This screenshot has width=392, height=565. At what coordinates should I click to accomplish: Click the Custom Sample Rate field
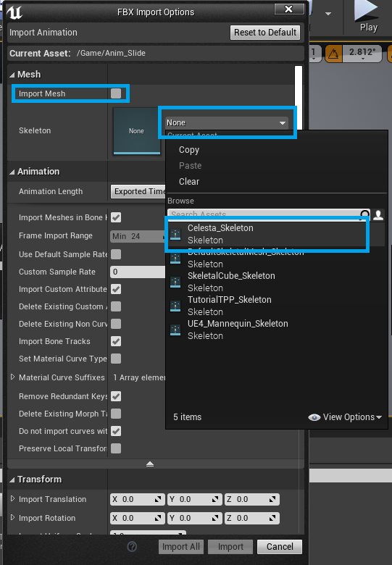point(138,272)
